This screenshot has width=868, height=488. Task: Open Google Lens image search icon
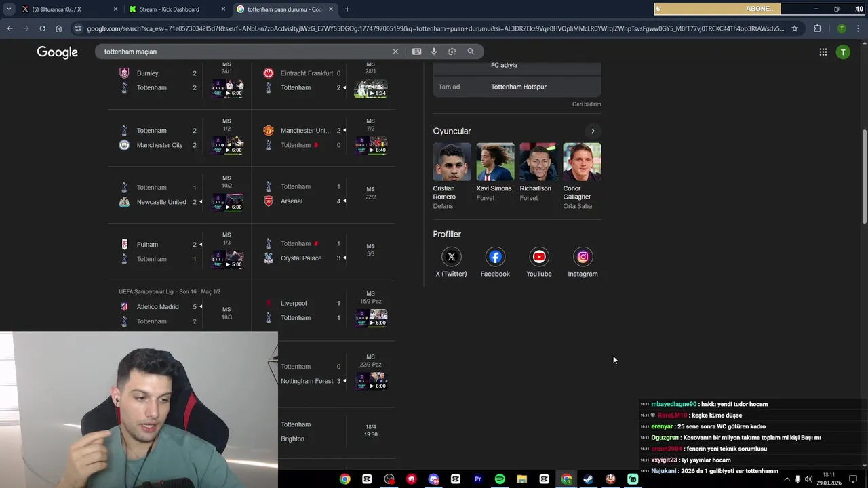(452, 52)
